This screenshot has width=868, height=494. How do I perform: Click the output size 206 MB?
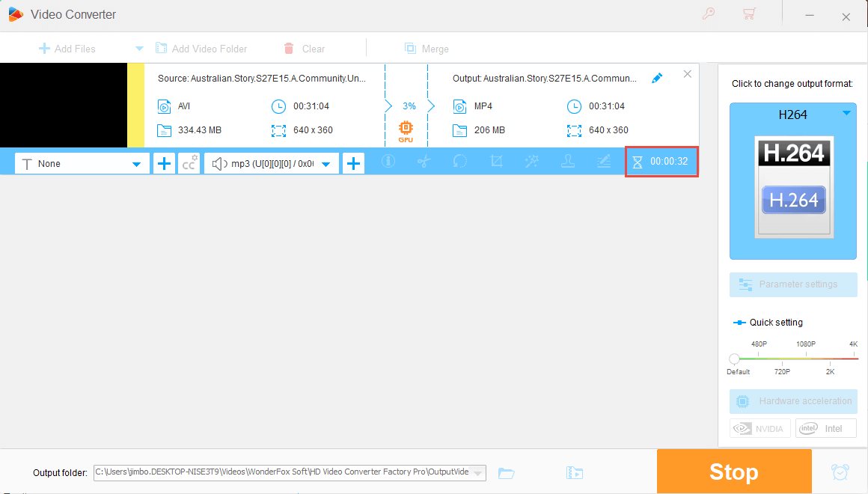coord(489,130)
